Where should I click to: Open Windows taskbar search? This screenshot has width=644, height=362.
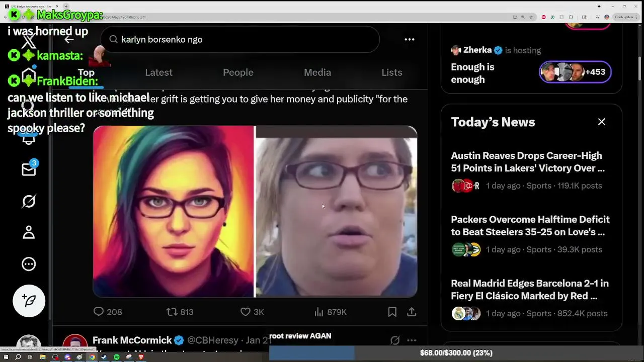(x=18, y=357)
